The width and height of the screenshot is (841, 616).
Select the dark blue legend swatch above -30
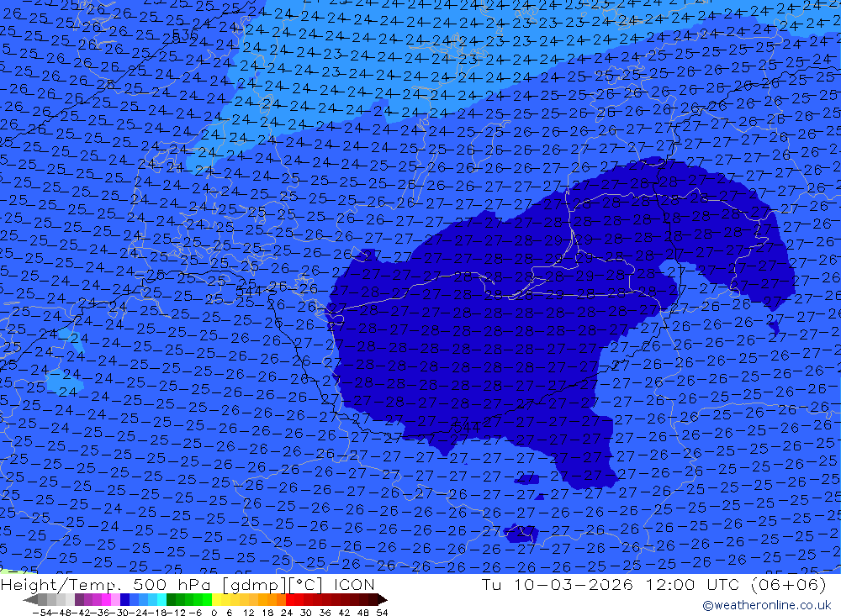point(124,600)
